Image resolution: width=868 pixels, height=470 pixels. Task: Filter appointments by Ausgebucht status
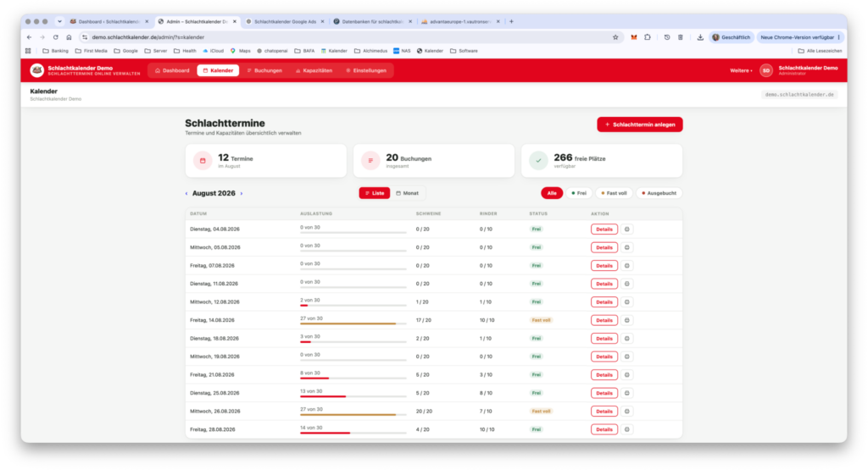(x=659, y=193)
